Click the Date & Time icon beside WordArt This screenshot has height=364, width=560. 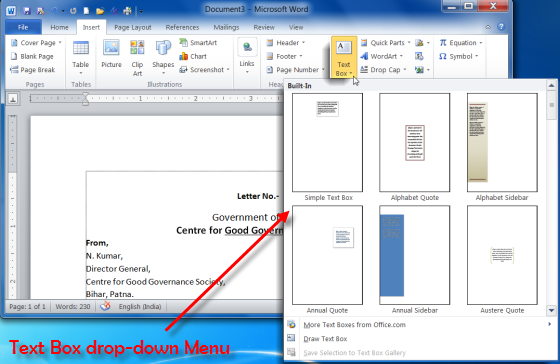tap(419, 56)
